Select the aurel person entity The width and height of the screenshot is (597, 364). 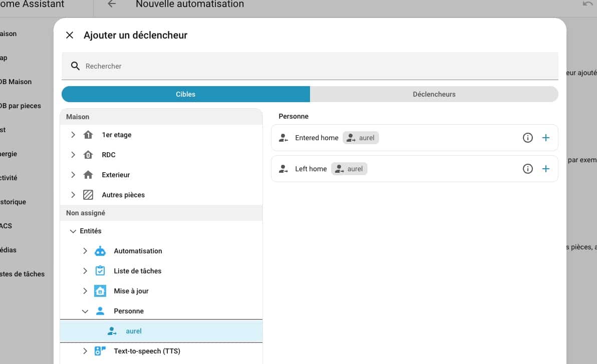click(134, 331)
